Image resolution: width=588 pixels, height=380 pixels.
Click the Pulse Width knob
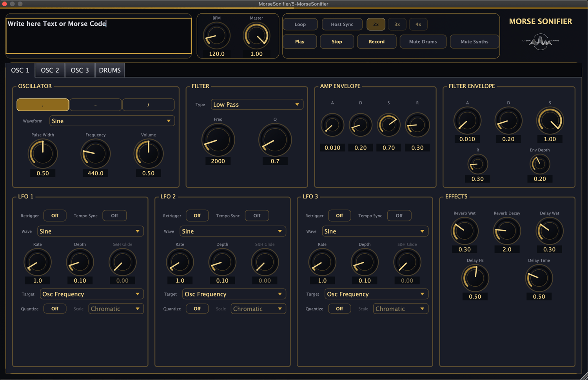tap(43, 154)
